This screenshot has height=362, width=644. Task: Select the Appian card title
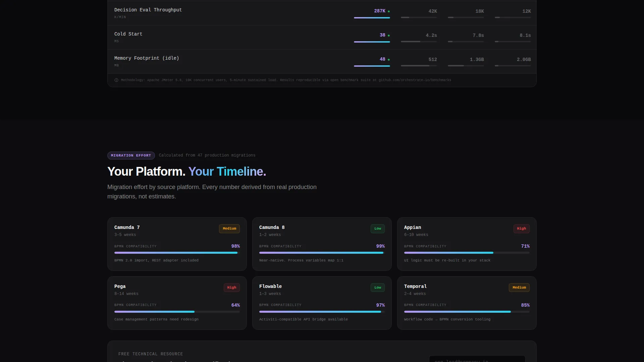[x=413, y=228]
